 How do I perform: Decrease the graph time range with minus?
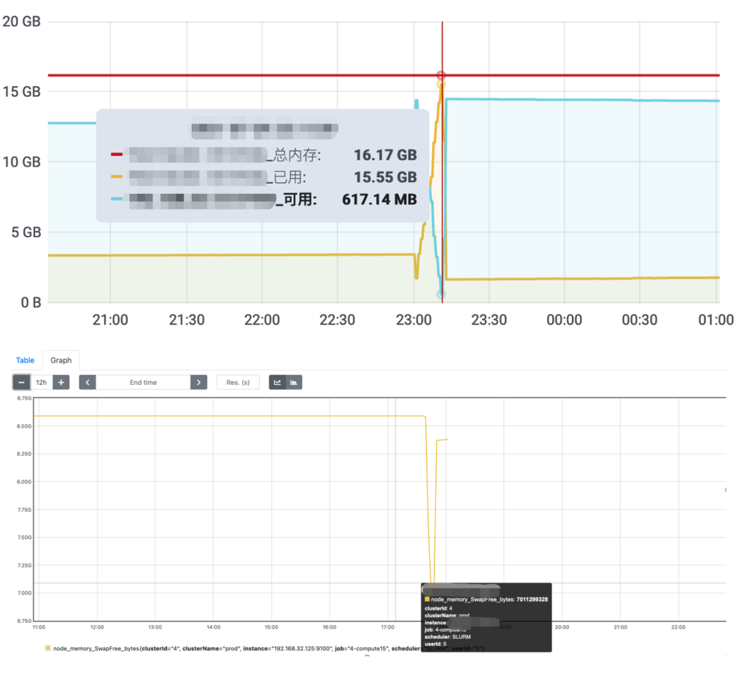coord(22,382)
